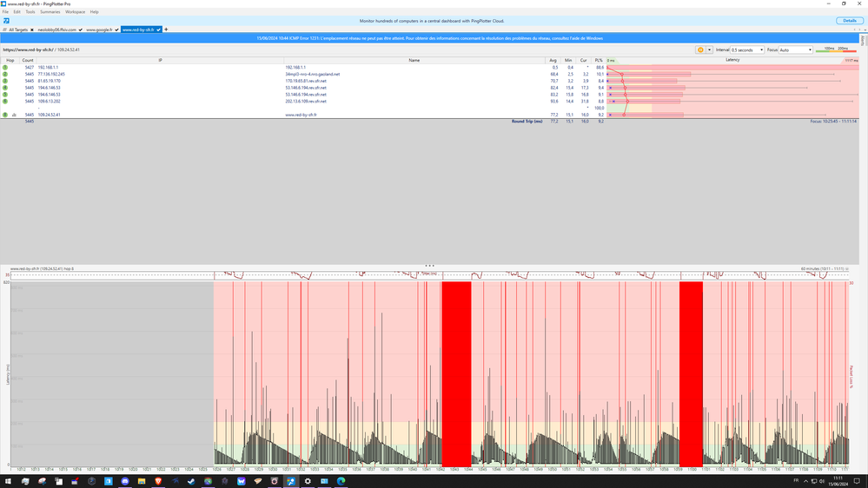This screenshot has width=868, height=488.
Task: Click the latency color scale 100ms/200ms legend
Action: click(837, 49)
